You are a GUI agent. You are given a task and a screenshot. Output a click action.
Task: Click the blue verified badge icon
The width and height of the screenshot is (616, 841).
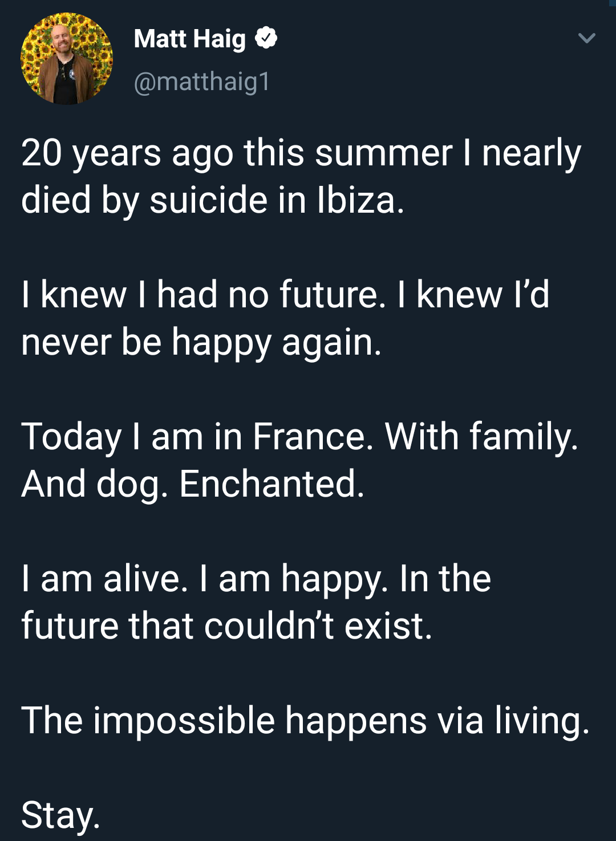tap(266, 38)
